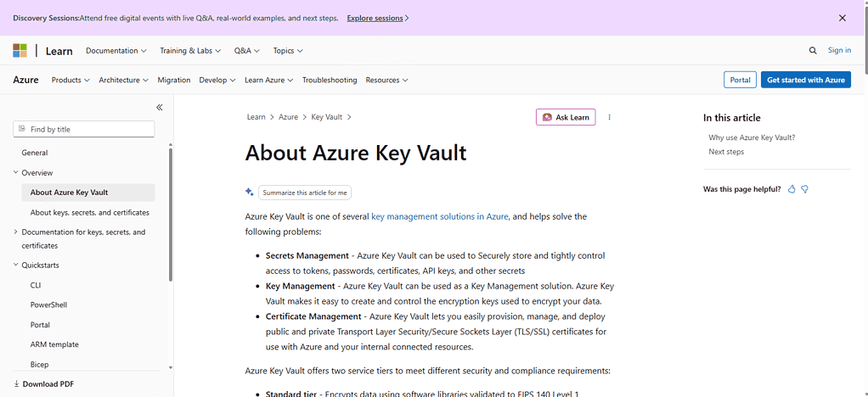Open About keys, secrets, and certificates
This screenshot has height=397, width=868.
[90, 212]
